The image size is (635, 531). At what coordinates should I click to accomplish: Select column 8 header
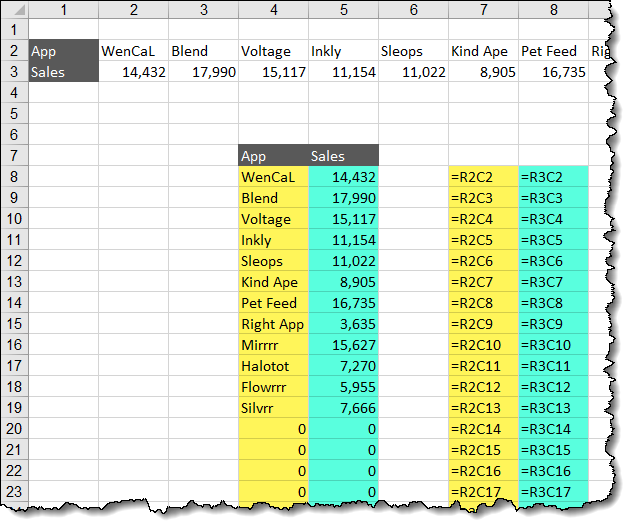pyautogui.click(x=553, y=9)
